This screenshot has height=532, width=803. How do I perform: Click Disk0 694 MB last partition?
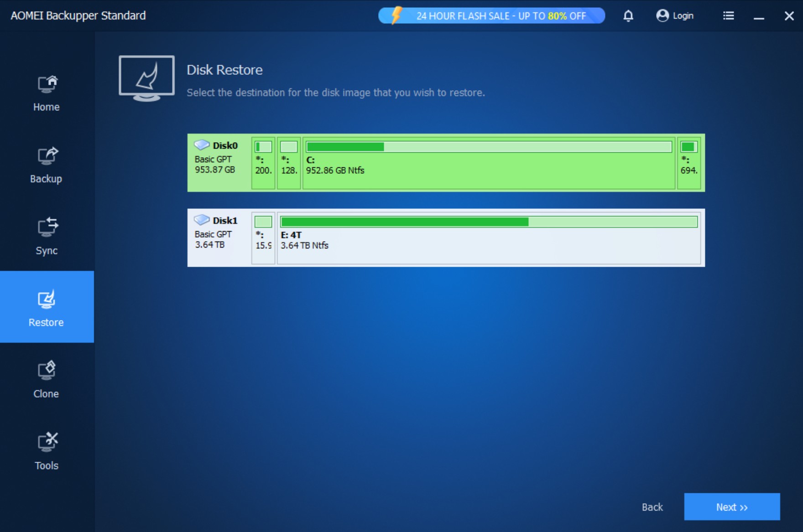(689, 163)
